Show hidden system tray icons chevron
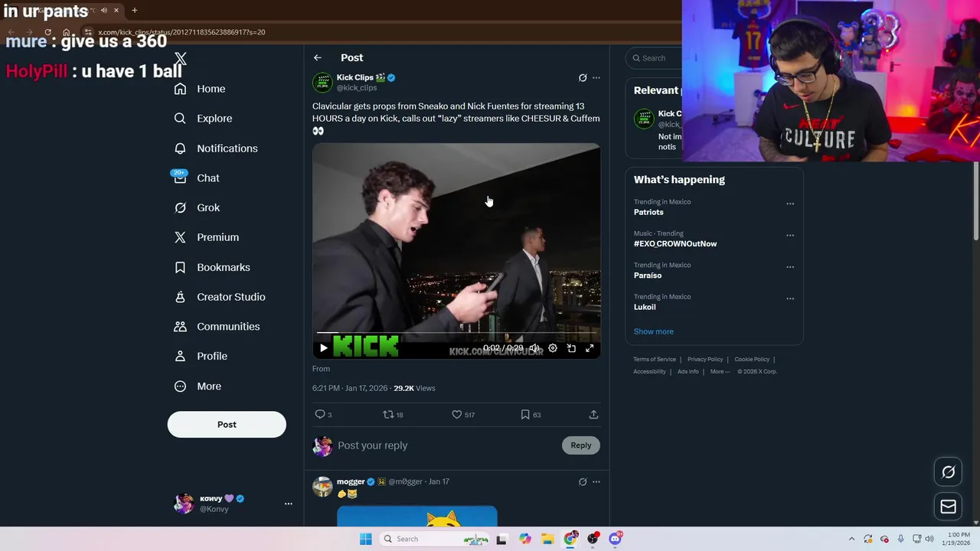This screenshot has width=980, height=551. (851, 539)
